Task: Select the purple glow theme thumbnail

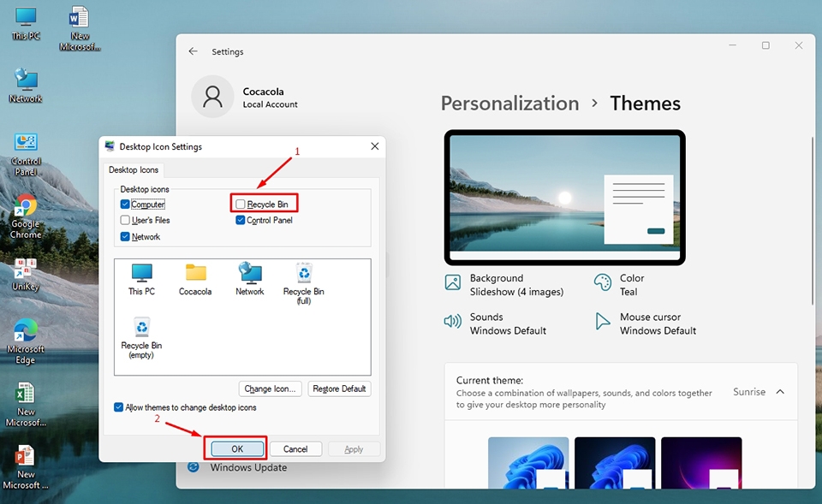Action: click(701, 463)
